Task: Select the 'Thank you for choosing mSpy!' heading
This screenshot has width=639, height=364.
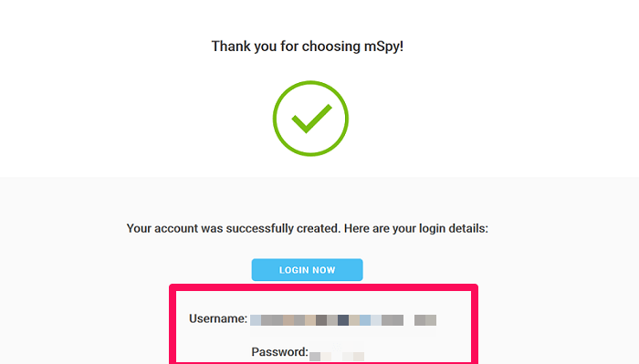Action: click(x=308, y=47)
